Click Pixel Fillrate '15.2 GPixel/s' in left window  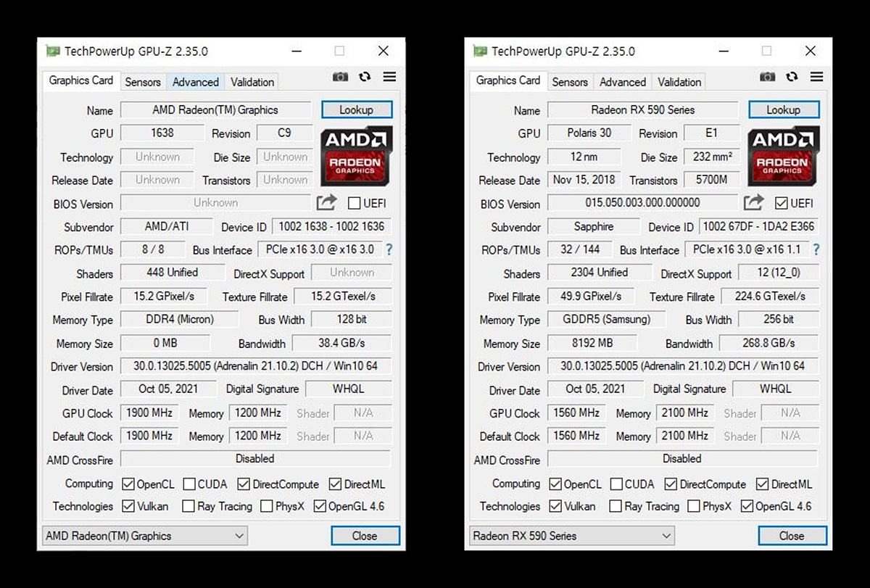(x=163, y=297)
